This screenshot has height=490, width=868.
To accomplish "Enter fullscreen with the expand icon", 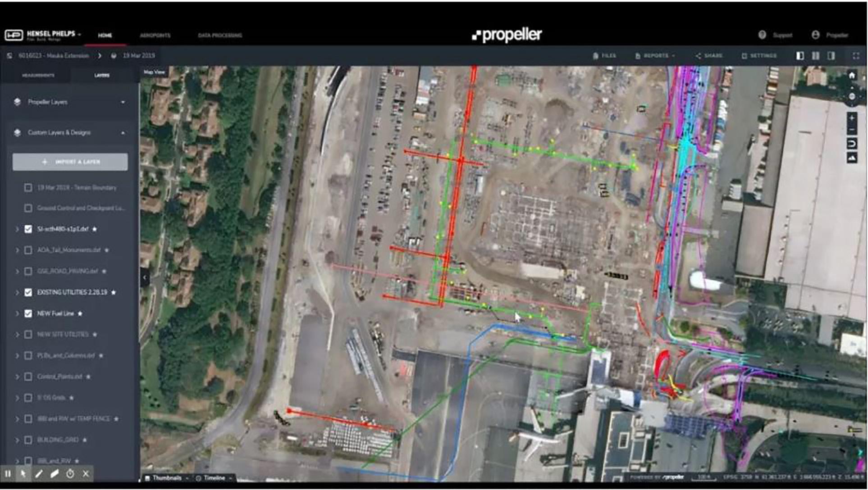I will 855,56.
